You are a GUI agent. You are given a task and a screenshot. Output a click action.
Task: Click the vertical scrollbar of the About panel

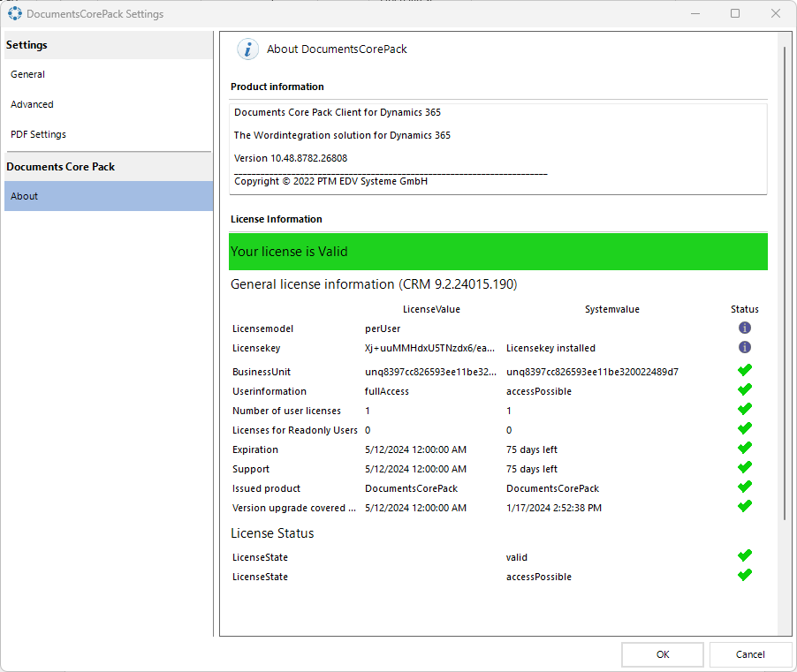coord(785,283)
